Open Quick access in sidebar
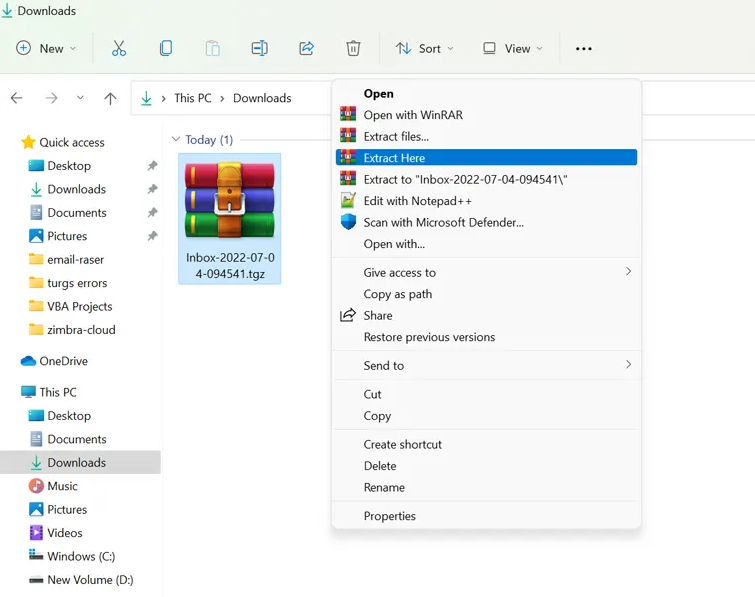This screenshot has width=755, height=597. (x=63, y=142)
